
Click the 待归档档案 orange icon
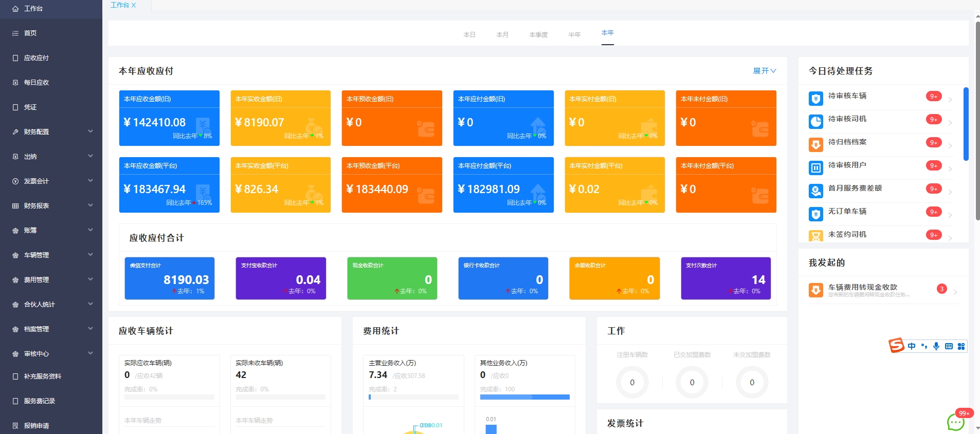(x=815, y=144)
